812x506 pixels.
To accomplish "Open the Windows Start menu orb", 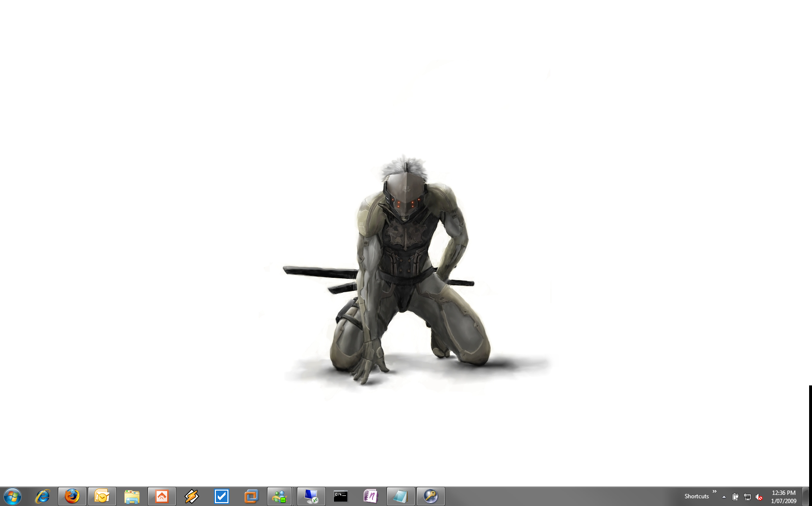I will coord(12,496).
